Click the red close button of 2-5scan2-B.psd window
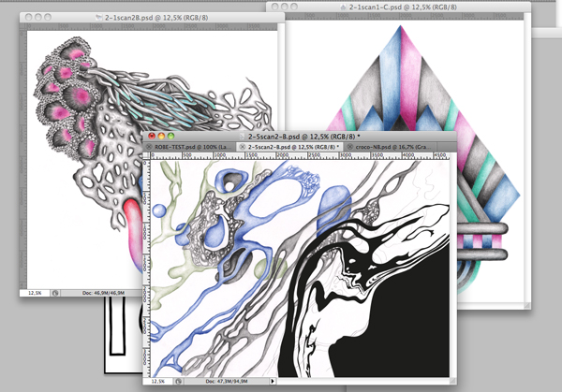This screenshot has width=562, height=392. pyautogui.click(x=152, y=136)
